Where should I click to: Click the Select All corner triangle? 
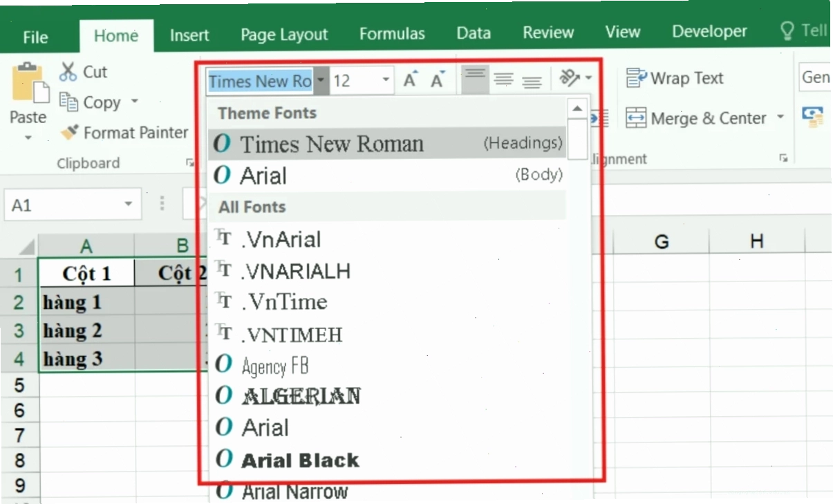click(26, 245)
